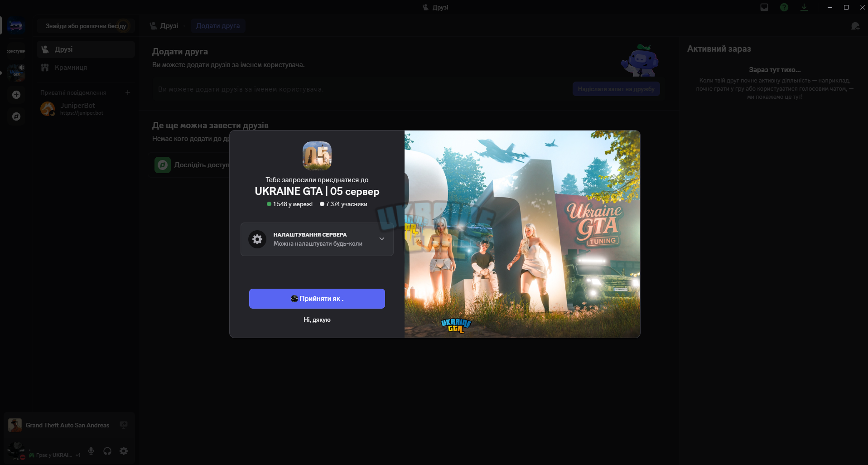Toggle microphone mute in user panel
The image size is (868, 465).
(91, 451)
